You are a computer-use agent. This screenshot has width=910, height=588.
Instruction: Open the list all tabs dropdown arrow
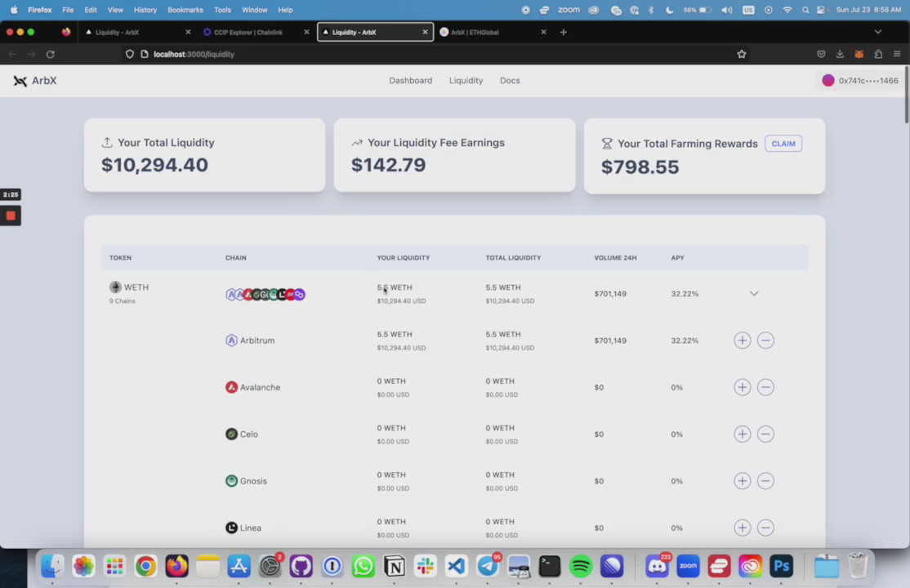[x=877, y=32]
